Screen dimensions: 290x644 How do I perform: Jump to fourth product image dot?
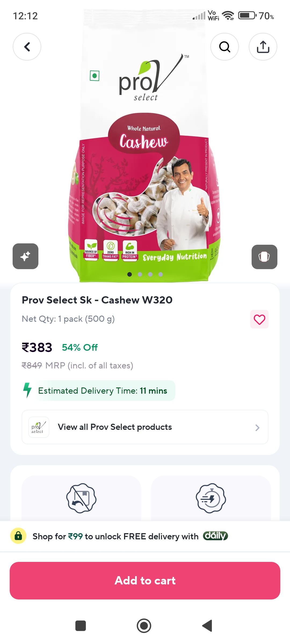click(161, 274)
